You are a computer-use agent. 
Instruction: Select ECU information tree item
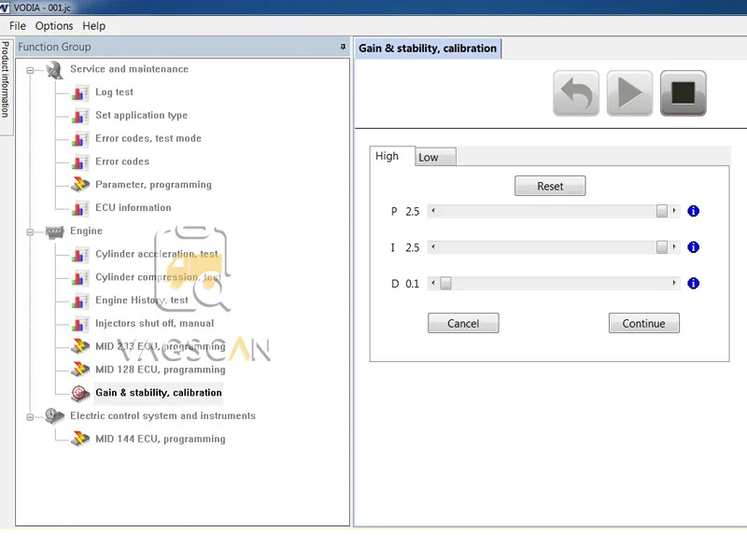(x=133, y=208)
